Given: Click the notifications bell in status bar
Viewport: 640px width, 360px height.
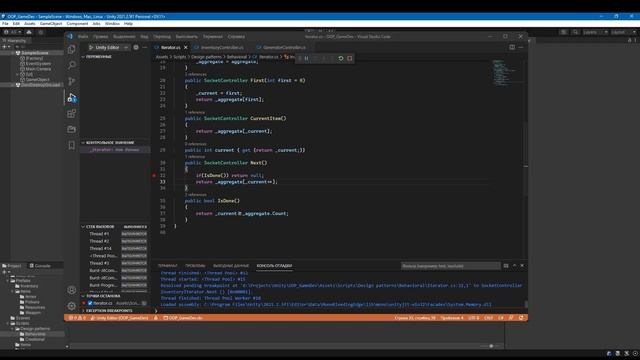Looking at the screenshot, I should [x=521, y=318].
